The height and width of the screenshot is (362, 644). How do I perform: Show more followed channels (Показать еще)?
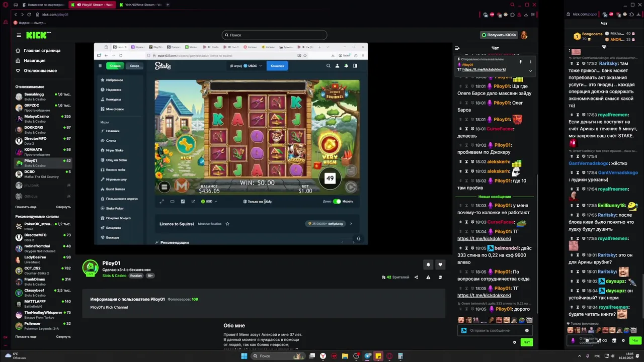pyautogui.click(x=26, y=207)
